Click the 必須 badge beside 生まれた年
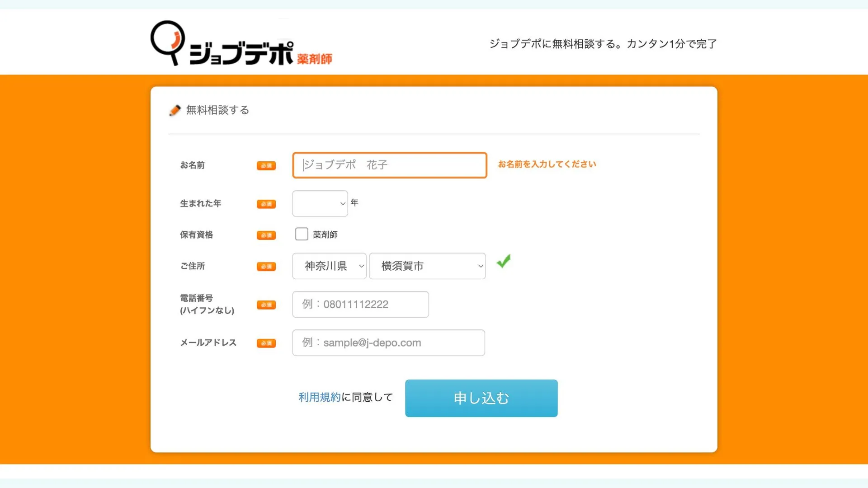The width and height of the screenshot is (868, 488). pyautogui.click(x=266, y=204)
